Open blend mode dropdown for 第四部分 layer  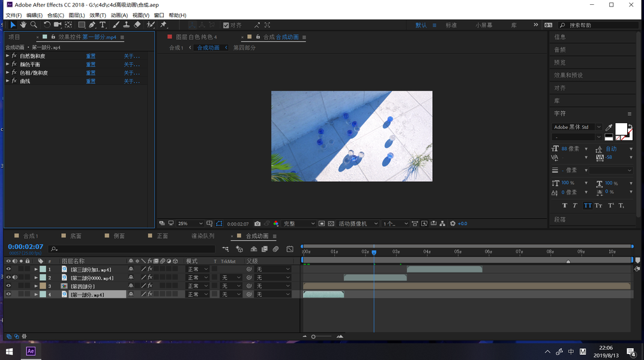point(199,286)
